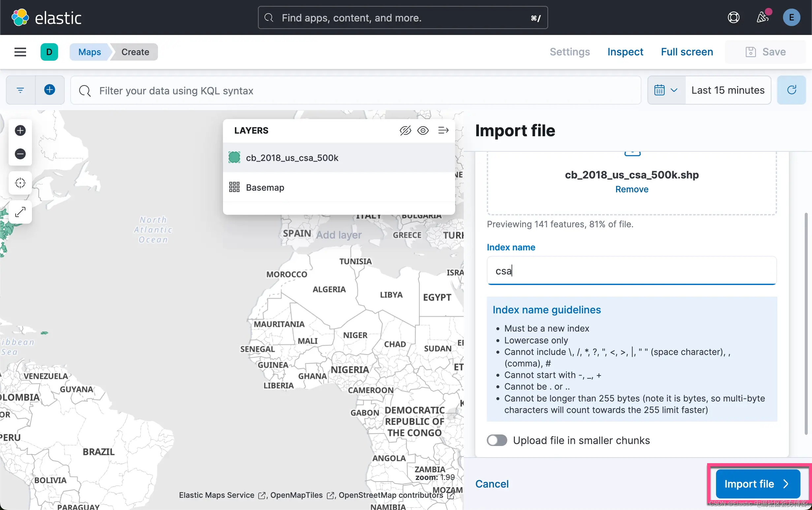This screenshot has width=812, height=510.
Task: Click the Index name input field
Action: pos(631,271)
